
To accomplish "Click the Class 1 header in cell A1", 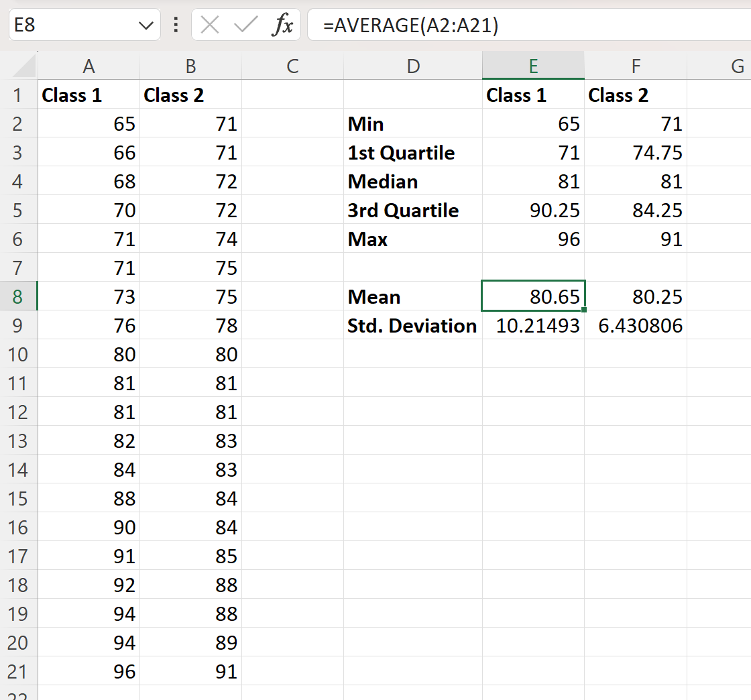I will pos(89,95).
